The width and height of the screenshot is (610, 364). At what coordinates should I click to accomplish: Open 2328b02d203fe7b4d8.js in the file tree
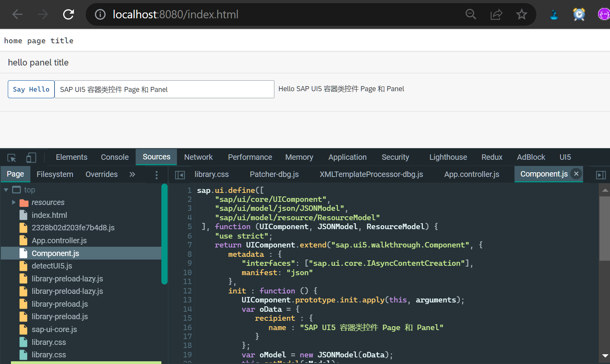click(x=73, y=228)
